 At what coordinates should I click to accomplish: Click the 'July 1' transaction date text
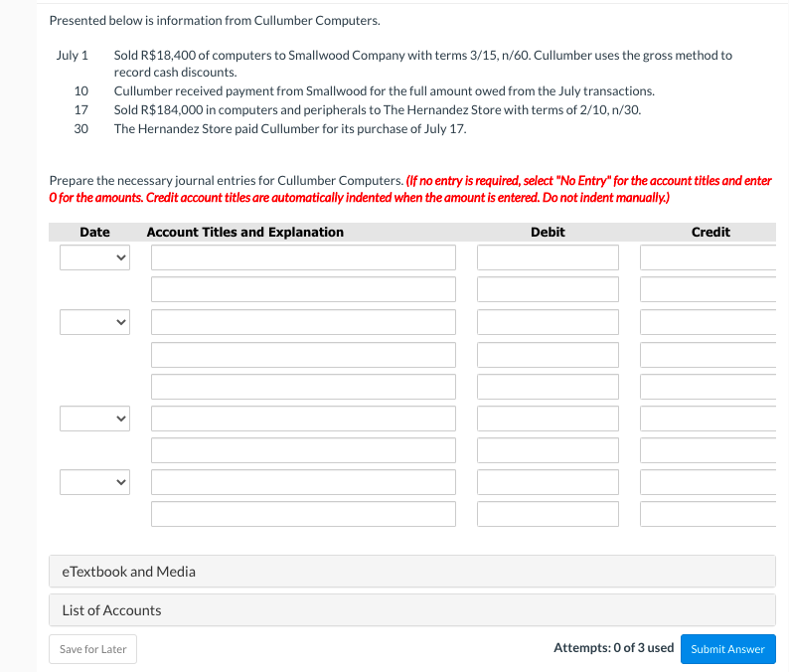73,55
